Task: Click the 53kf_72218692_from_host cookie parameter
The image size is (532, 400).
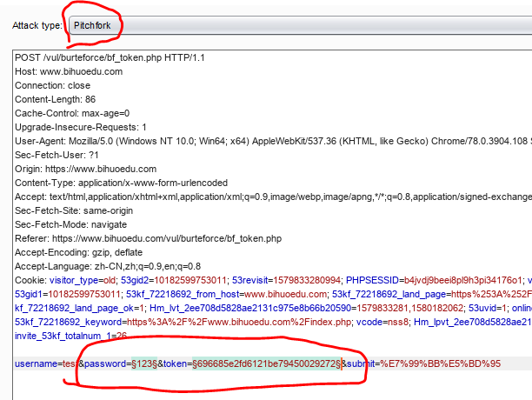Action: pyautogui.click(x=227, y=294)
